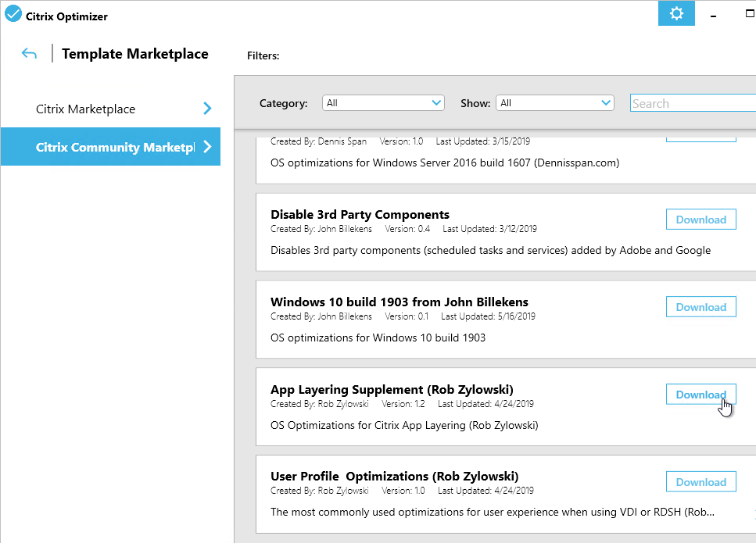This screenshot has height=543, width=756.
Task: Click the chevron beside Citrix Community Marketplace
Action: (207, 146)
